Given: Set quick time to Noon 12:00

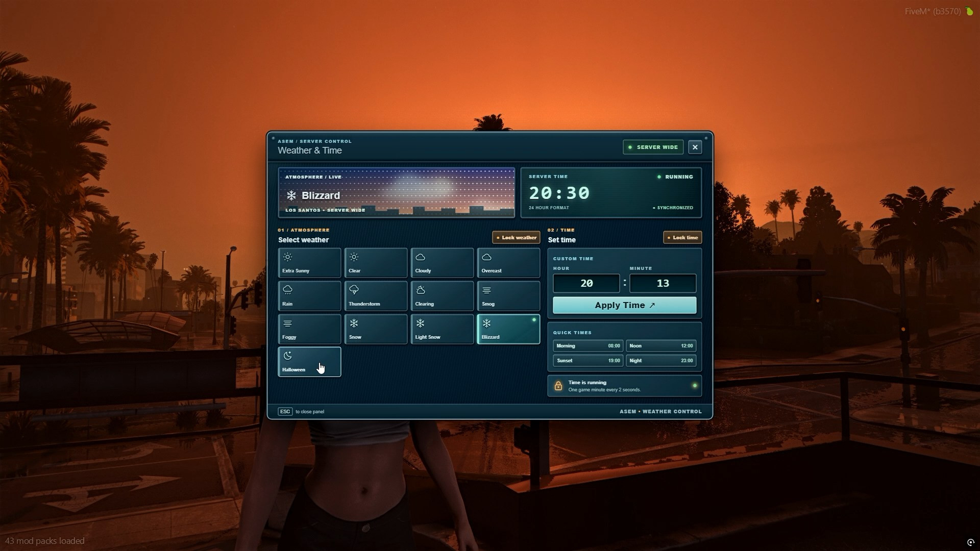Looking at the screenshot, I should point(661,346).
